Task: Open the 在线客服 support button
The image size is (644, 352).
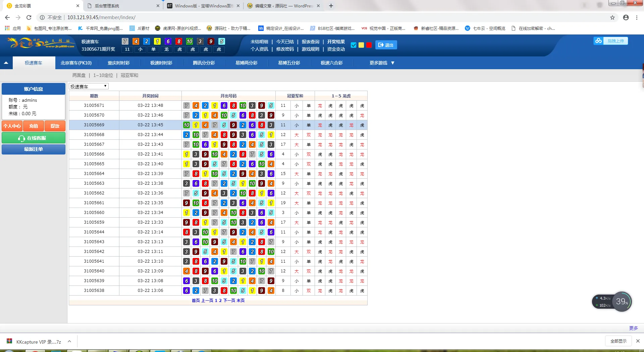Action: [34, 138]
